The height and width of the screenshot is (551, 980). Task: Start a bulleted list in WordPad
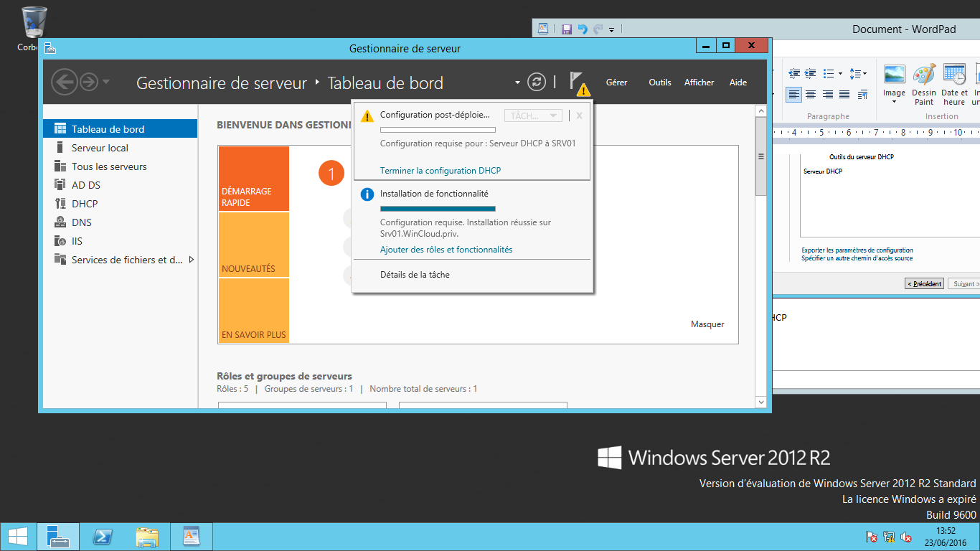829,73
